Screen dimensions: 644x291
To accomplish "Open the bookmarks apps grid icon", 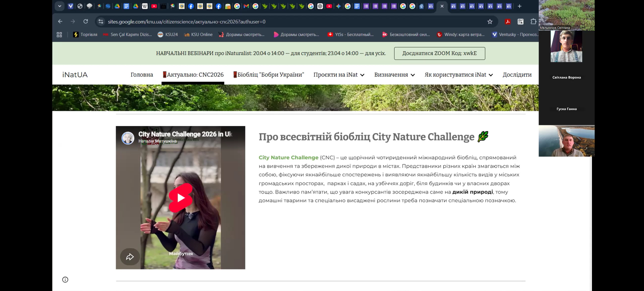I will (59, 35).
